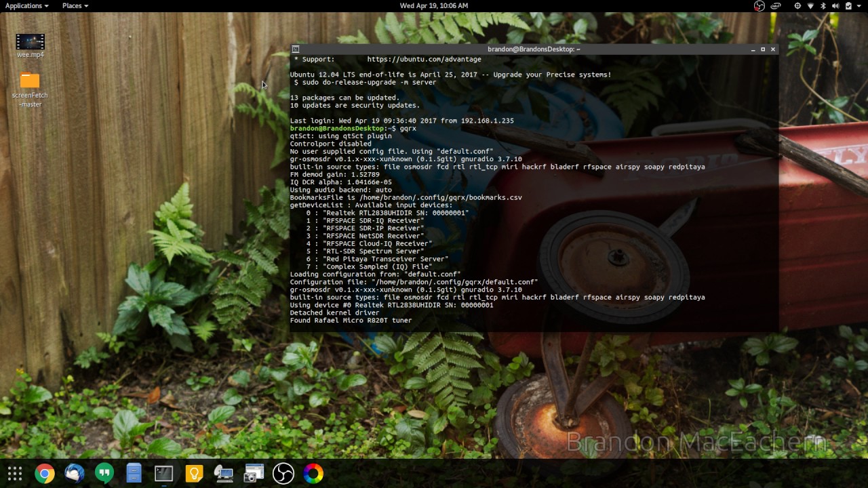The height and width of the screenshot is (488, 868).
Task: Switch to Terminal via its dock icon
Action: [164, 474]
